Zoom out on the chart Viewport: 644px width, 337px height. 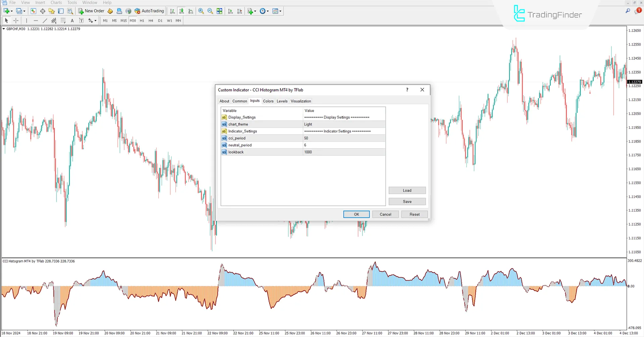coord(210,11)
